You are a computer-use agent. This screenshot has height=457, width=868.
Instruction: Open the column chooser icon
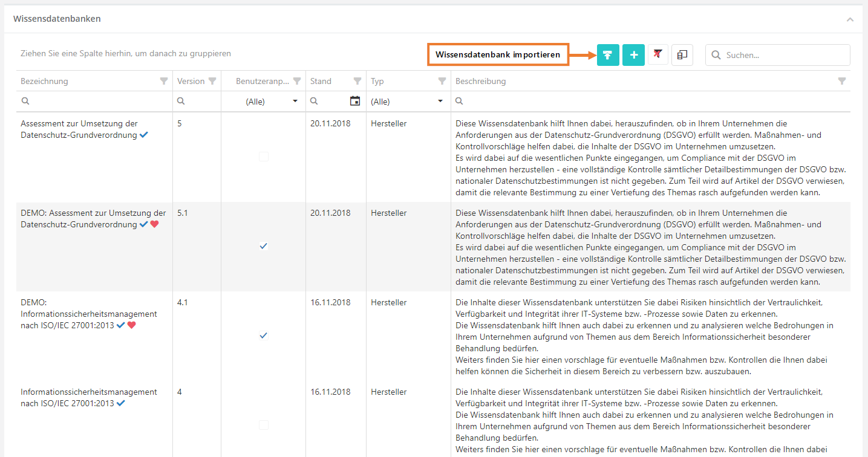point(682,55)
